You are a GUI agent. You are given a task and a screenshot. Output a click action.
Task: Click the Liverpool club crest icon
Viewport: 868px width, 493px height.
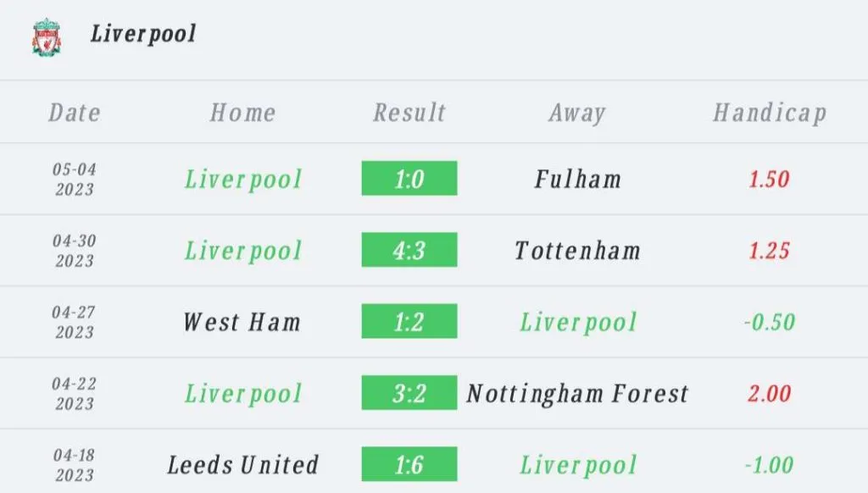47,37
